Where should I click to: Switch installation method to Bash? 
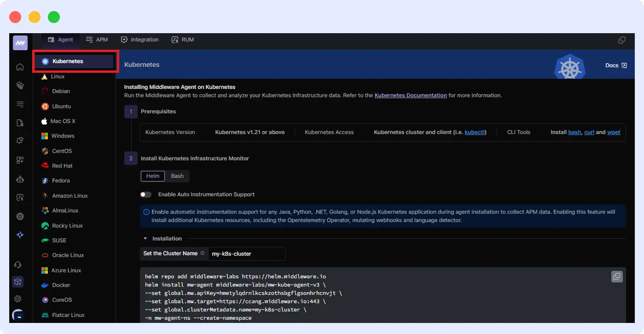(177, 176)
